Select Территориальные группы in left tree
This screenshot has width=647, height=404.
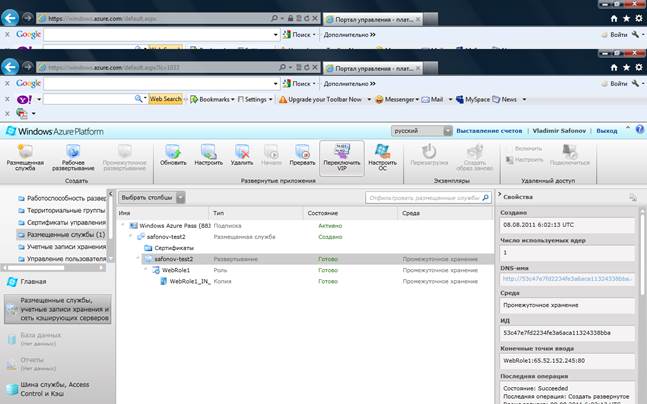point(61,210)
